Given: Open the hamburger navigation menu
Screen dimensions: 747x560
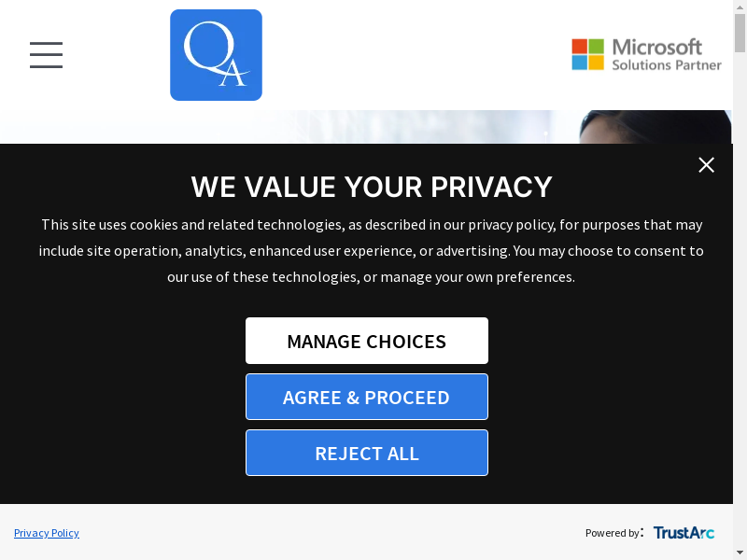Looking at the screenshot, I should point(46,55).
